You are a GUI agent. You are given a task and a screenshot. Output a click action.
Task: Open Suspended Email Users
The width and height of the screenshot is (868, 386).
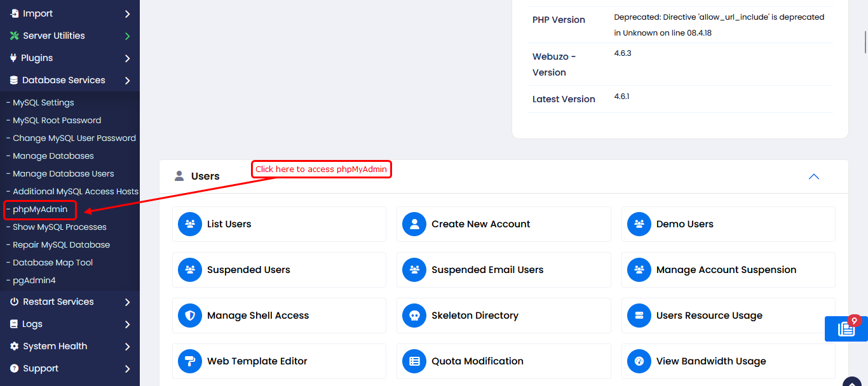487,270
